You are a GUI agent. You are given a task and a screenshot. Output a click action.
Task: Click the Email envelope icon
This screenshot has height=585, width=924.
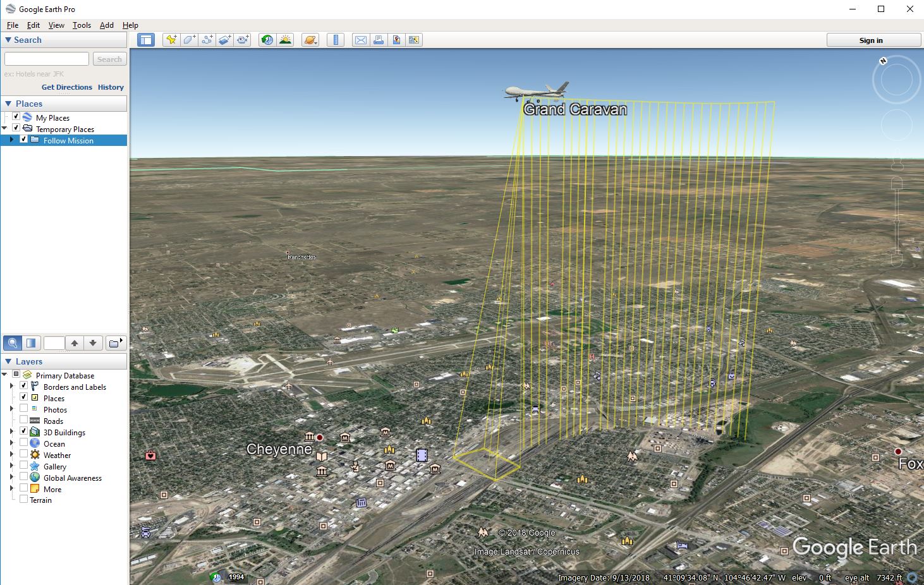coord(360,40)
